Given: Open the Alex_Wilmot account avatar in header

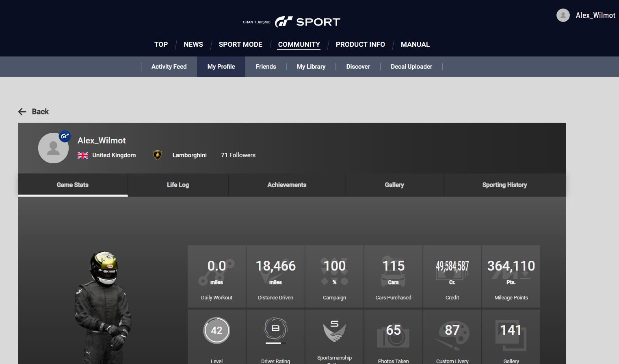Looking at the screenshot, I should [563, 15].
